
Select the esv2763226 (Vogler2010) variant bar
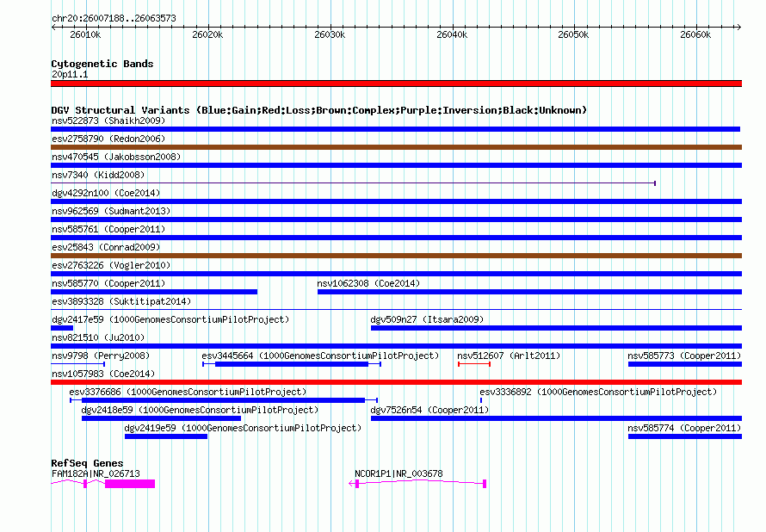tap(396, 274)
